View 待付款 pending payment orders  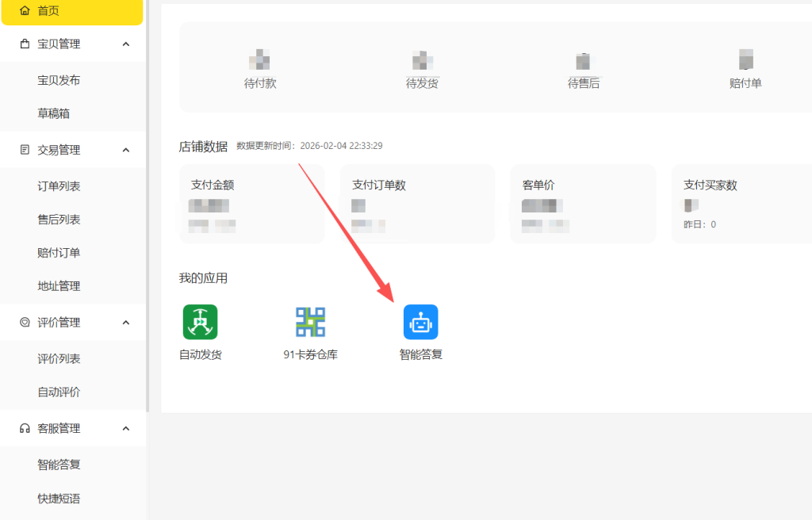(260, 70)
